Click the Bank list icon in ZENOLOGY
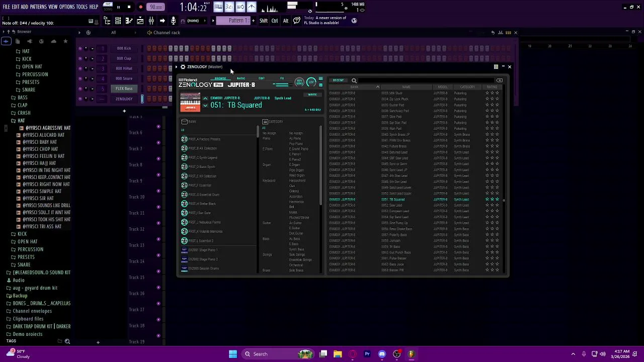This screenshot has width=644, height=362. (184, 122)
